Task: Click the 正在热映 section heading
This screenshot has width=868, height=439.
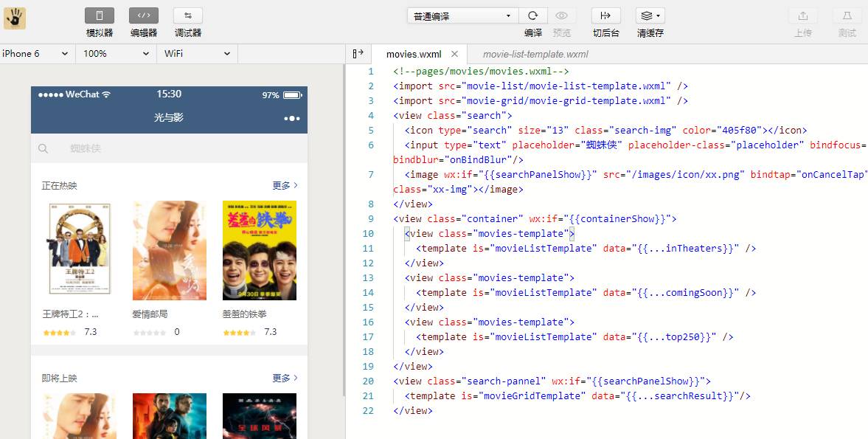Action: [x=59, y=186]
